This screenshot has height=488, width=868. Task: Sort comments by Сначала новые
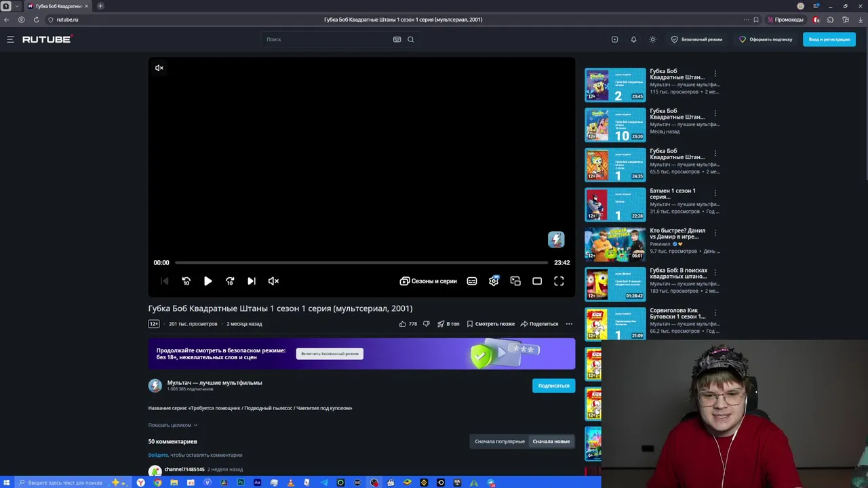[x=551, y=441]
